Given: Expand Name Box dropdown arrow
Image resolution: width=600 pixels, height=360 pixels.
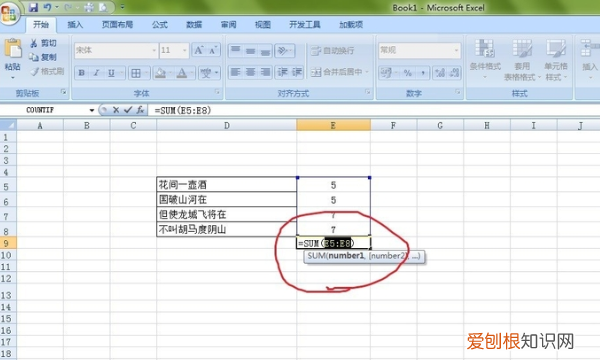Looking at the screenshot, I should (x=92, y=110).
